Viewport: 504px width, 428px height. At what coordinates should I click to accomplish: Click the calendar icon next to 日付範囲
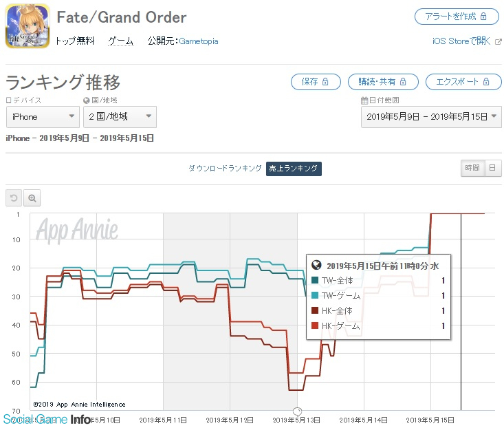tap(364, 100)
